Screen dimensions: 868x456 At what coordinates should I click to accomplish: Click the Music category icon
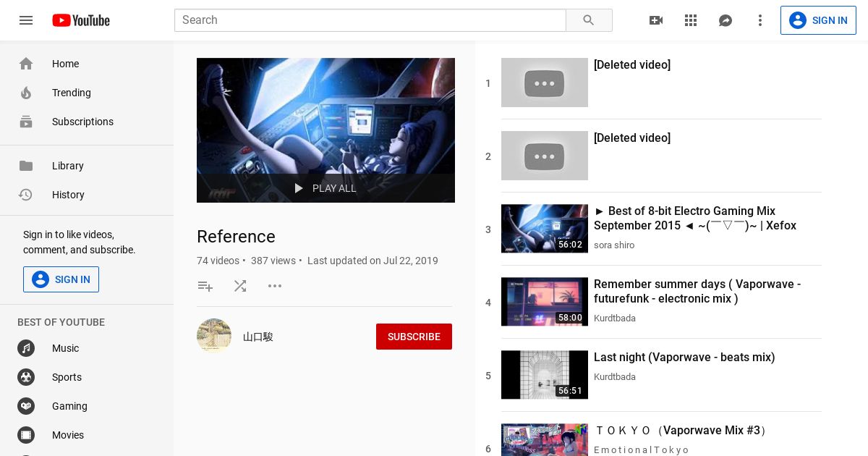click(x=26, y=348)
